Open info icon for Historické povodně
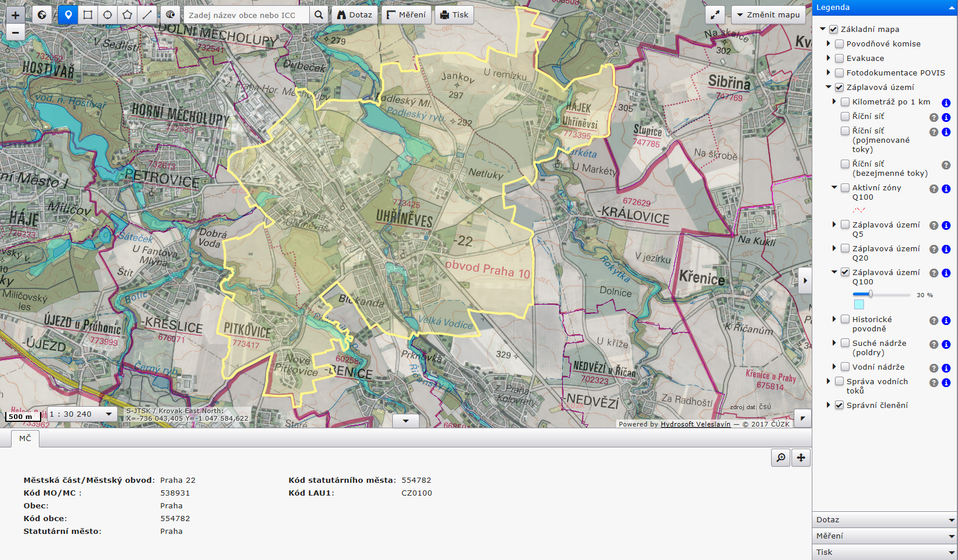The image size is (958, 560). (x=946, y=320)
